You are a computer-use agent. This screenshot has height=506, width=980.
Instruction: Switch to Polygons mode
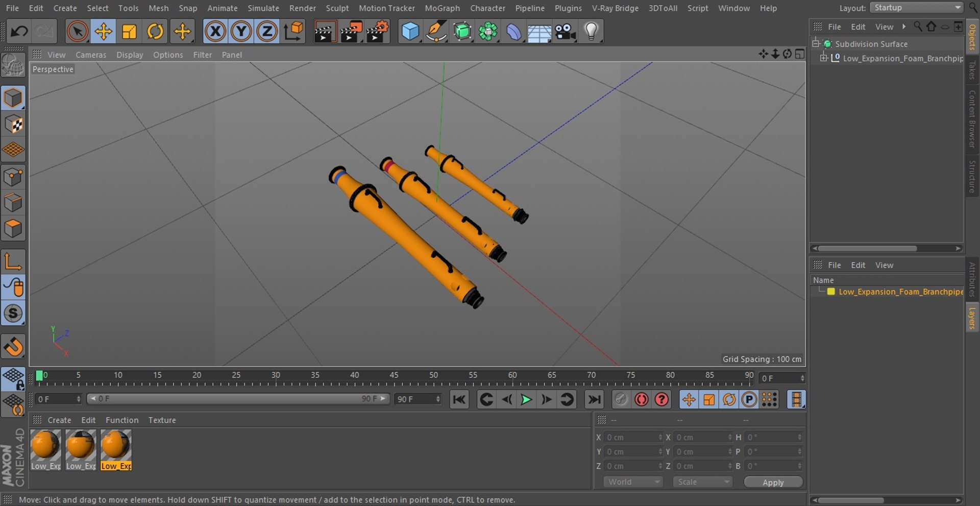(x=13, y=228)
